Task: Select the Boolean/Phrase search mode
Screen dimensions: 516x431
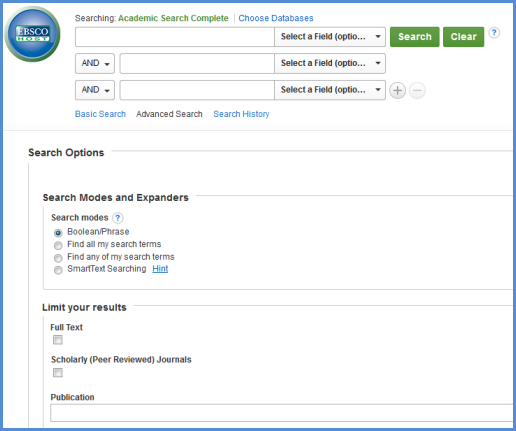Action: coord(58,233)
